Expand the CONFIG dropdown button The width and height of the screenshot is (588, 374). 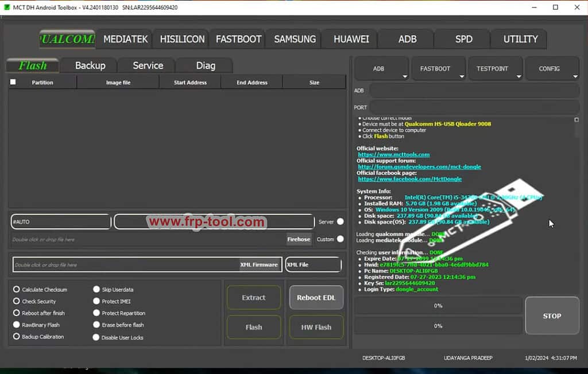552,69
